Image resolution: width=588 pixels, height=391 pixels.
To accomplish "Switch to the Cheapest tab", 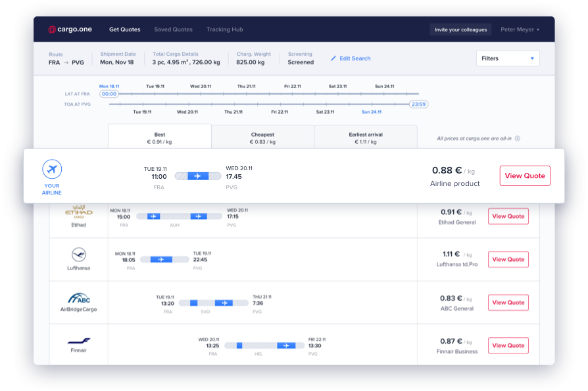I will click(x=262, y=138).
